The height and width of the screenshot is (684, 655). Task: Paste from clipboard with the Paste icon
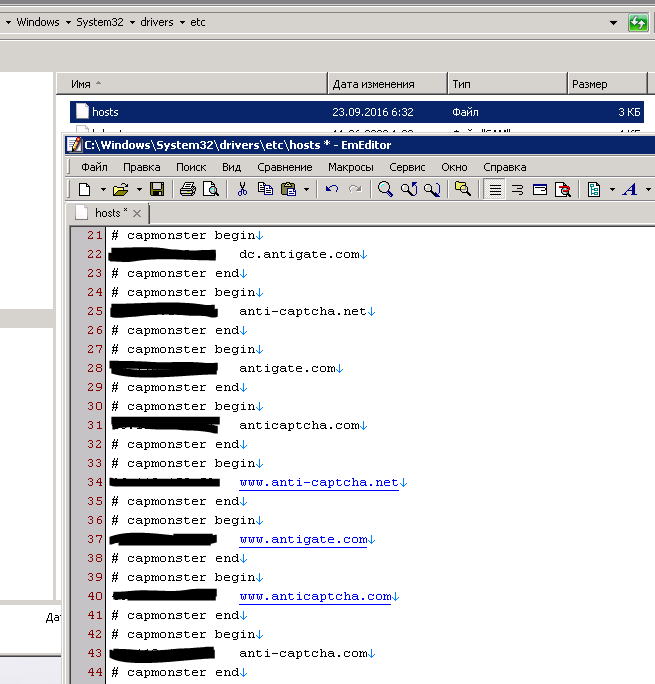tap(288, 190)
